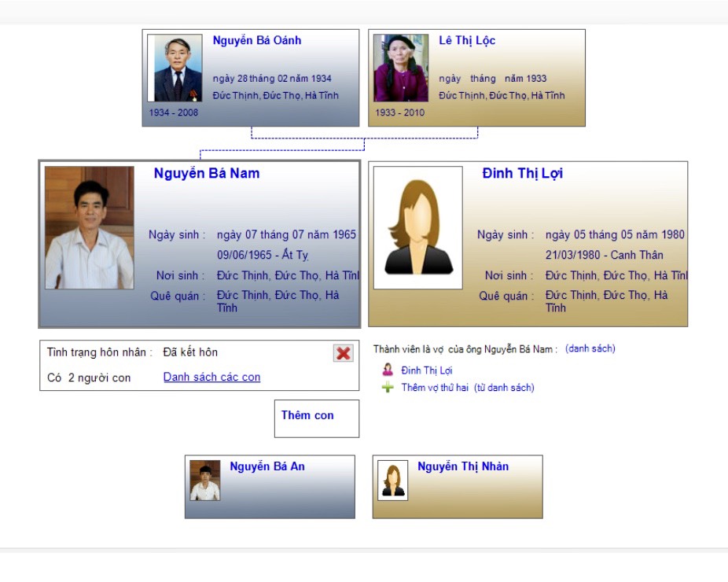Click birth date ngày 05 tháng 05 năm 1980
This screenshot has width=728, height=582.
click(x=615, y=234)
